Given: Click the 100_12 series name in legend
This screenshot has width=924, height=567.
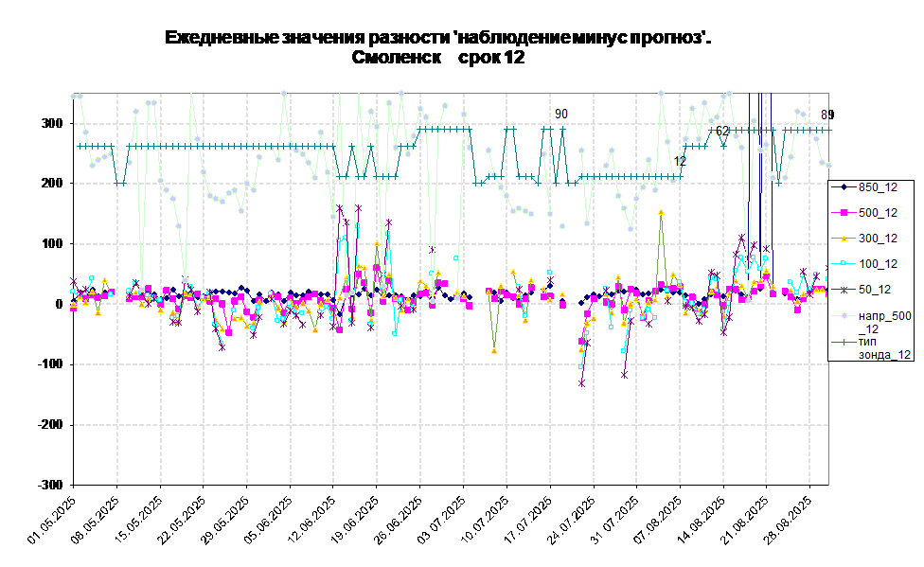Looking at the screenshot, I should pos(878,264).
